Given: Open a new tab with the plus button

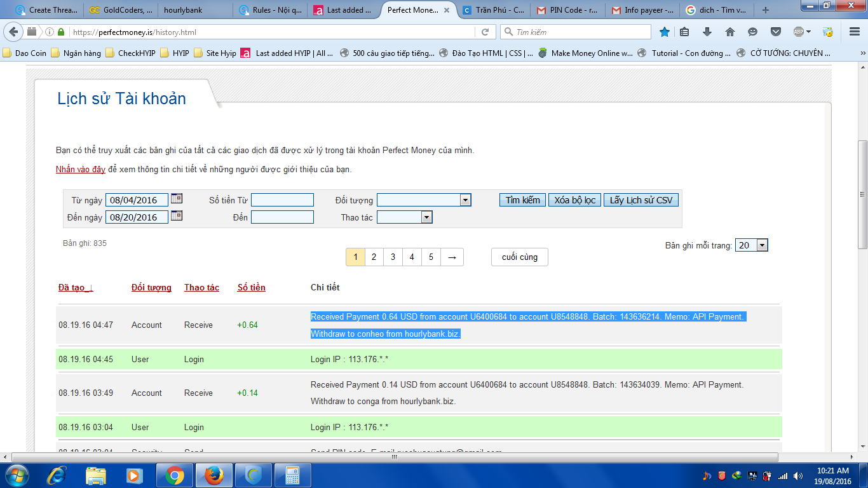Looking at the screenshot, I should (765, 10).
